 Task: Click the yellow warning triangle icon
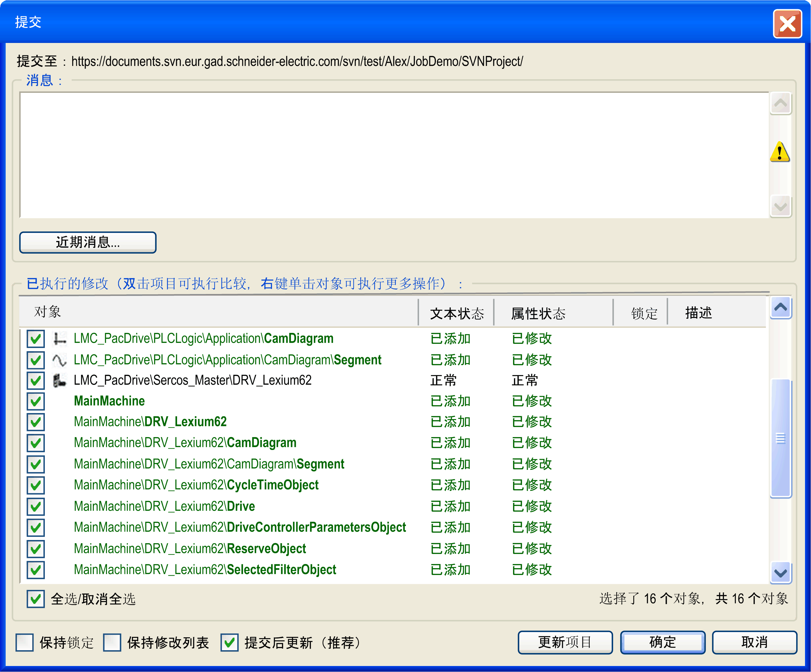click(780, 152)
